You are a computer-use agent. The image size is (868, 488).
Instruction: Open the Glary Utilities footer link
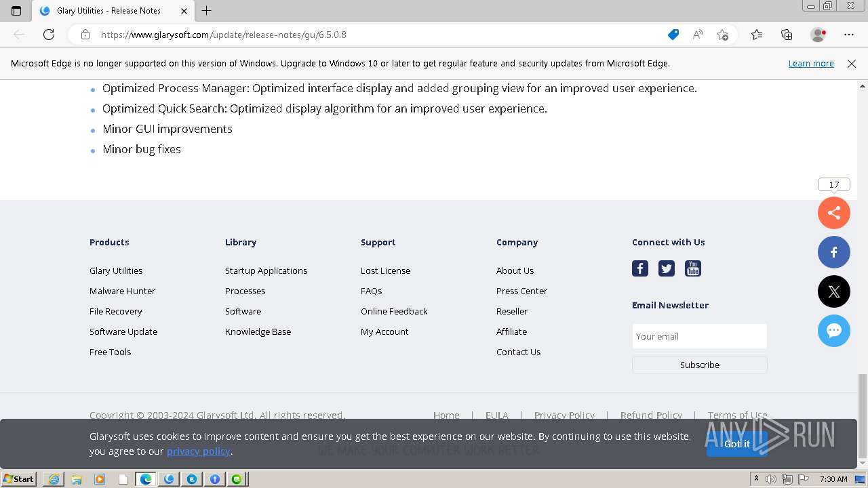pos(116,270)
